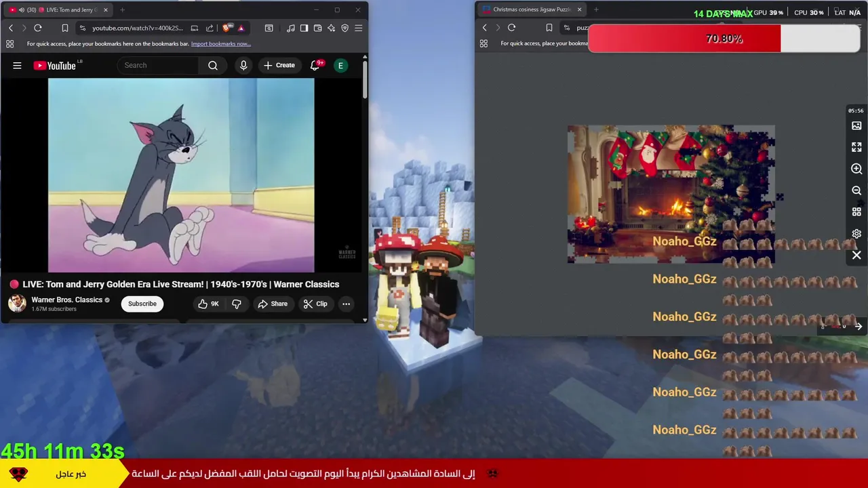Open a new tab in the YouTube window

tap(122, 10)
